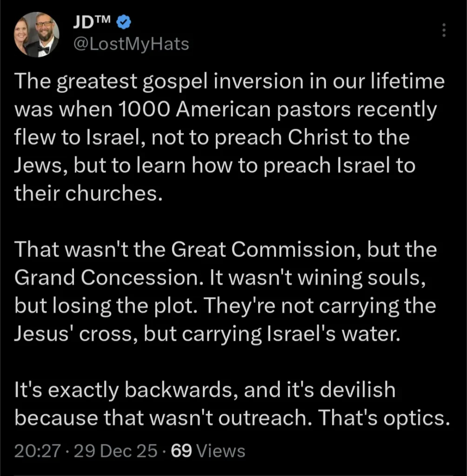Open the @LostMyHats profile handle
The image size is (467, 476).
pos(131,44)
